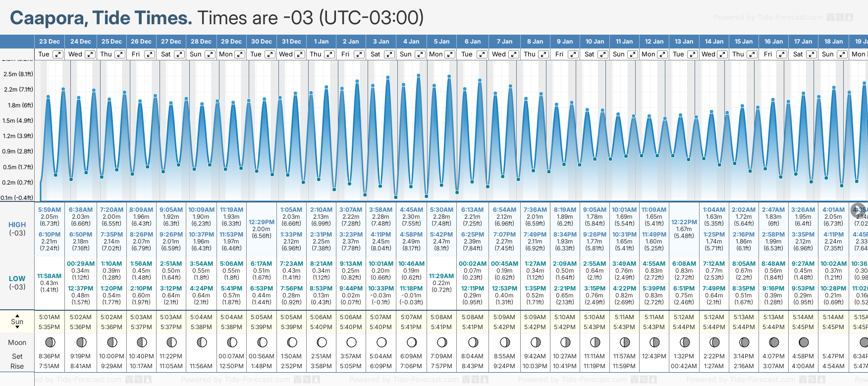Click the moon phase icon under 2 Jan
The image size is (868, 386).
(x=351, y=342)
